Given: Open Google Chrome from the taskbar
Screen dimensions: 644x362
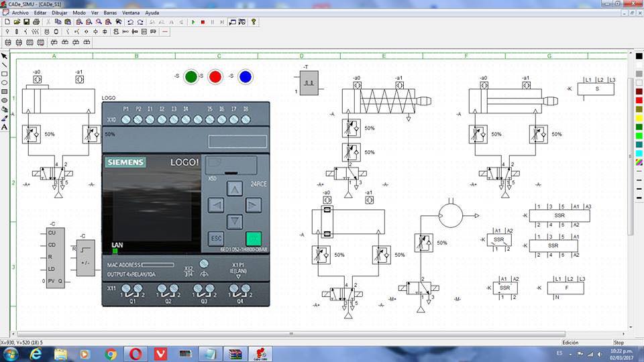Looking at the screenshot, I should pyautogui.click(x=111, y=354).
